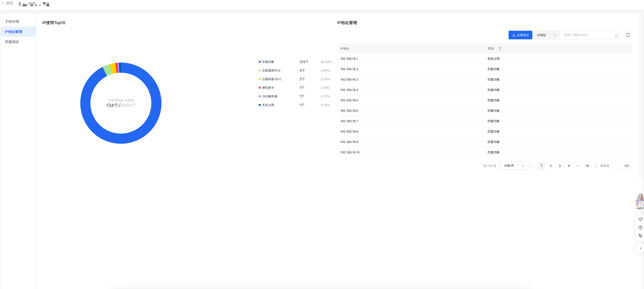Click the search magnifier icon
This screenshot has height=289, width=644.
(616, 36)
